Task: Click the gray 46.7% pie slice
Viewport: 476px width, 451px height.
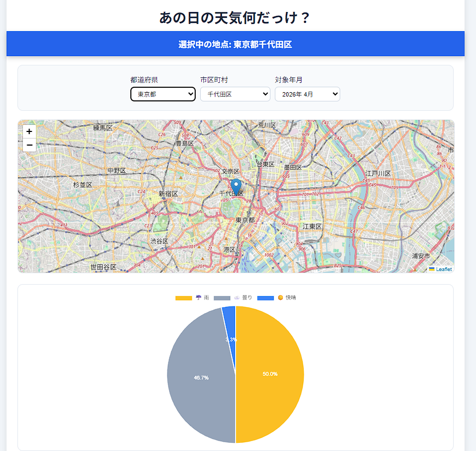Action: pos(201,377)
